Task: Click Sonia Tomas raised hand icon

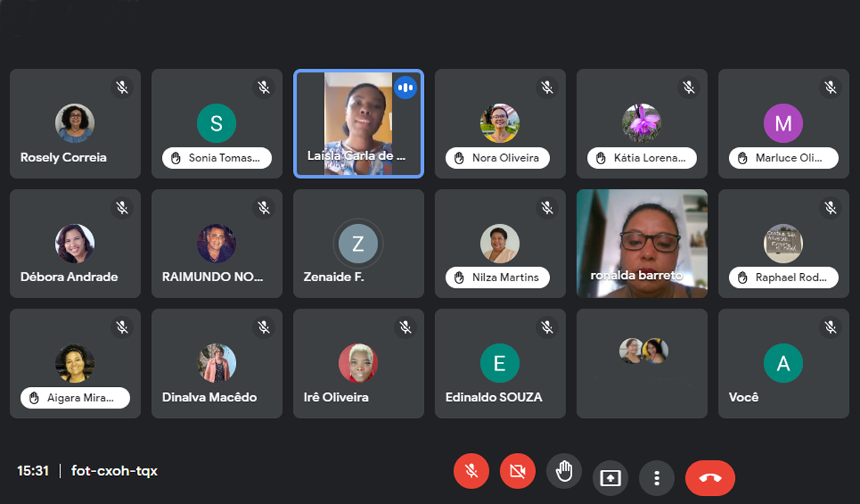Action: tap(175, 158)
